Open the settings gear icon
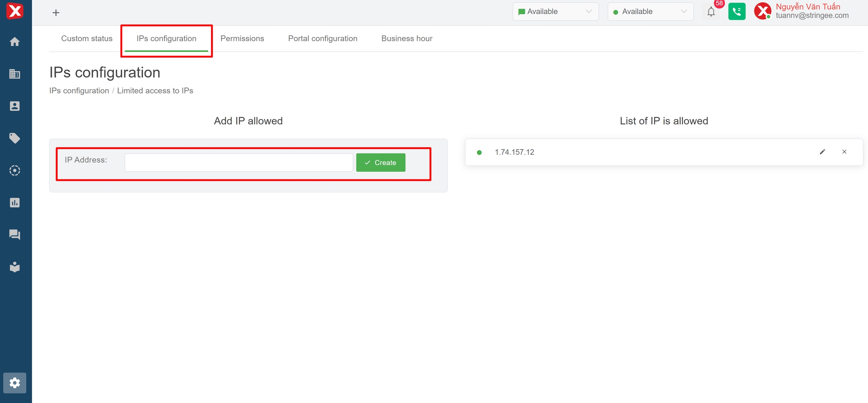This screenshot has height=403, width=868. click(15, 383)
